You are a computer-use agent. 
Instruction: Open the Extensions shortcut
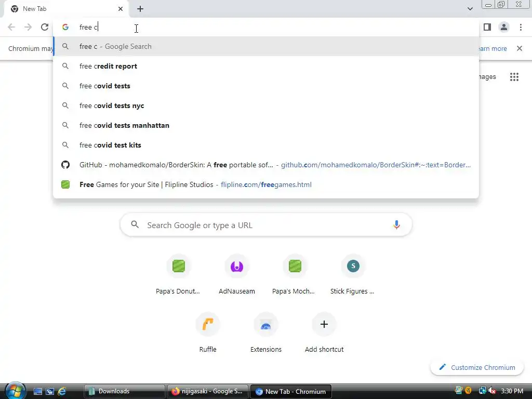coord(266,334)
